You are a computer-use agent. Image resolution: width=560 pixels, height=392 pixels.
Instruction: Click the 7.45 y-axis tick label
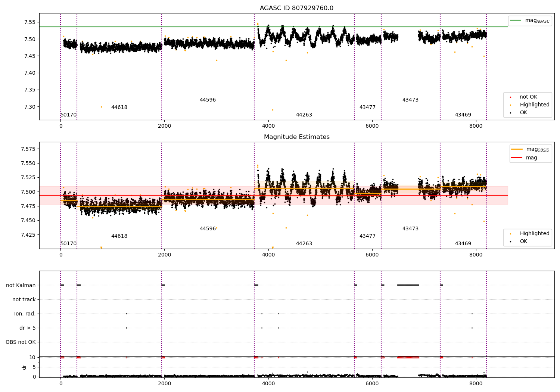click(29, 56)
